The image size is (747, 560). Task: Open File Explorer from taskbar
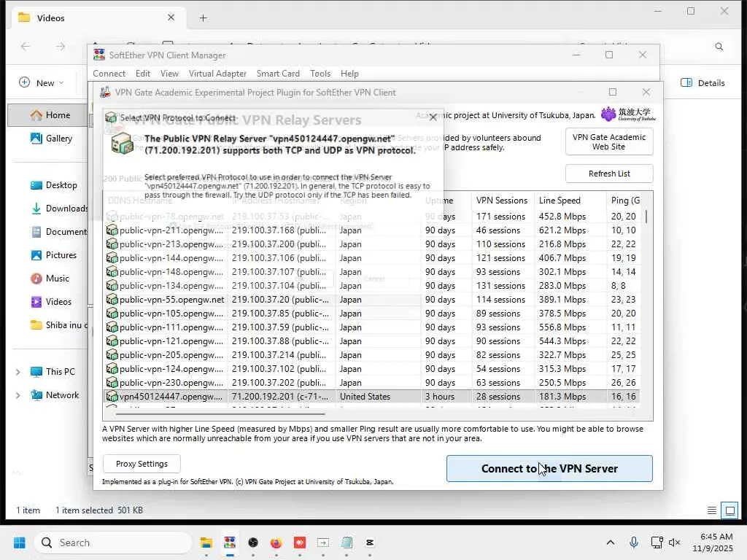point(206,542)
